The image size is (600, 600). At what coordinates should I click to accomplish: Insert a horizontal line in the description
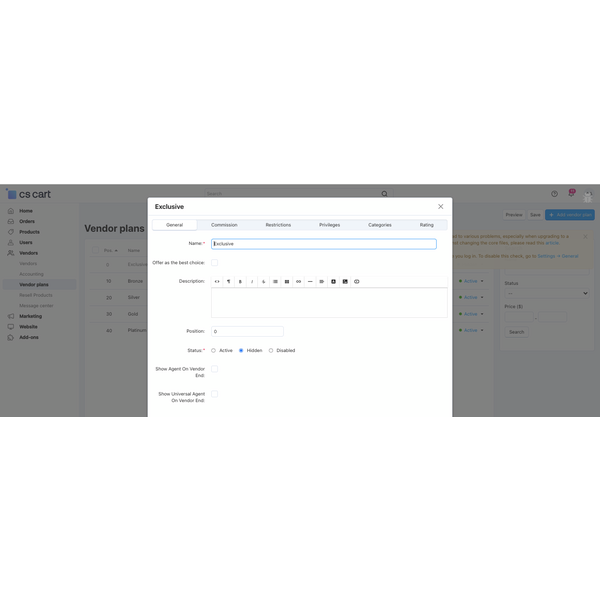310,282
